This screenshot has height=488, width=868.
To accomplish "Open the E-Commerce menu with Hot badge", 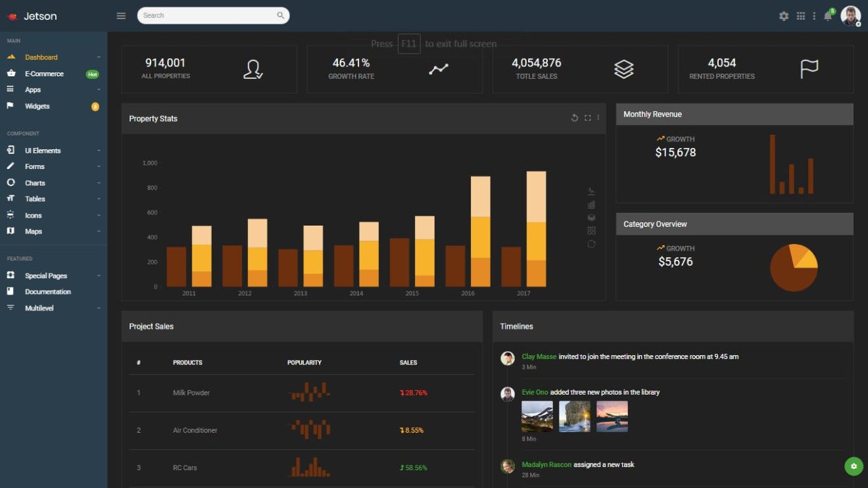I will pyautogui.click(x=44, y=73).
